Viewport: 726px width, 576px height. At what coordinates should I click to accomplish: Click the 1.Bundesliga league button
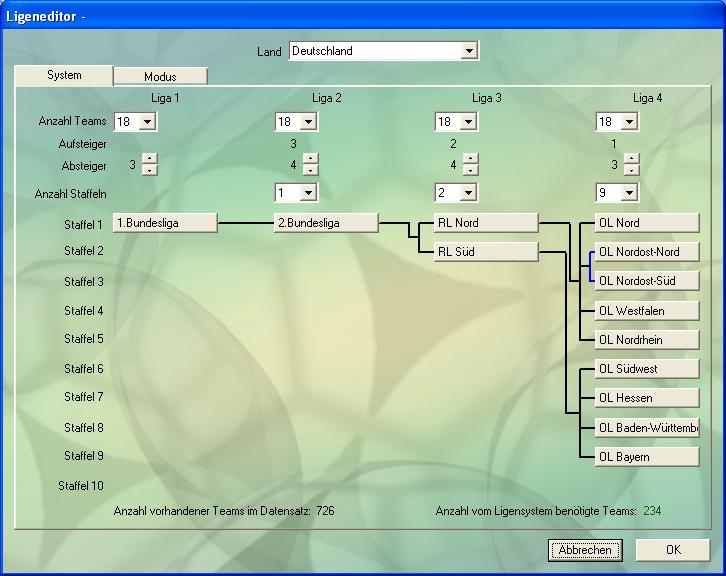[165, 223]
